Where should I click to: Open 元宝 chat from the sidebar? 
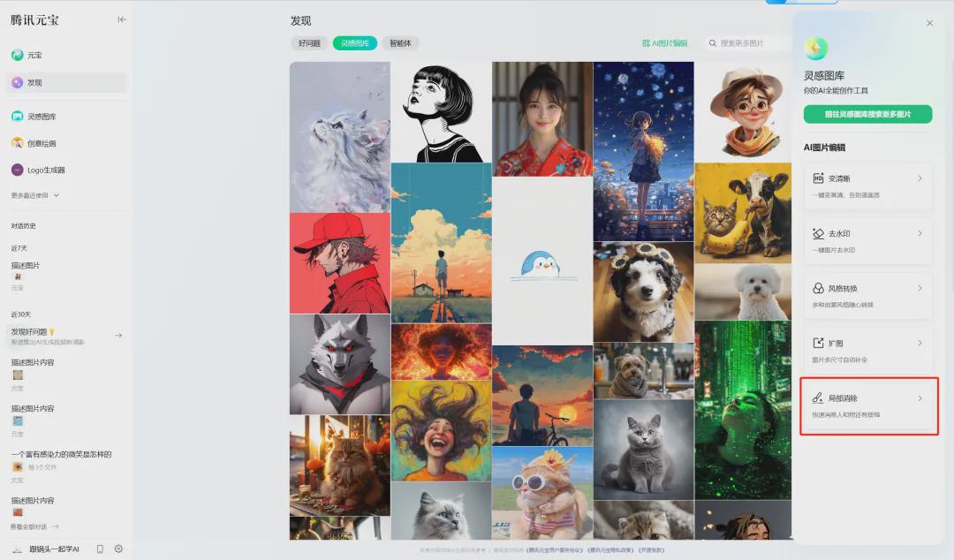point(34,55)
